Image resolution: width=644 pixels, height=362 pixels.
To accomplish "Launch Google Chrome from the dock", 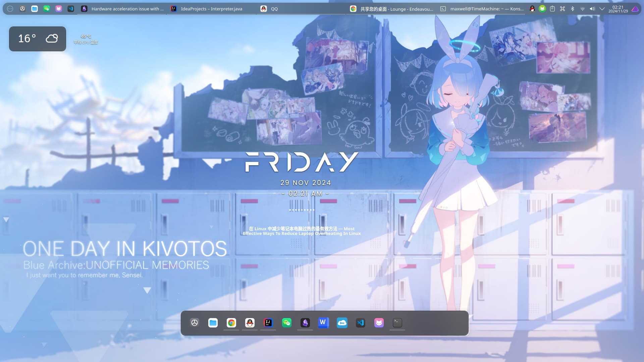I will [231, 323].
